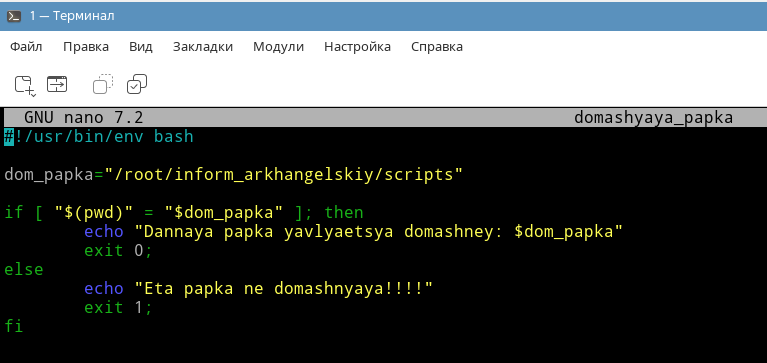Open the Правка menu
The image size is (767, 363).
[x=86, y=47]
